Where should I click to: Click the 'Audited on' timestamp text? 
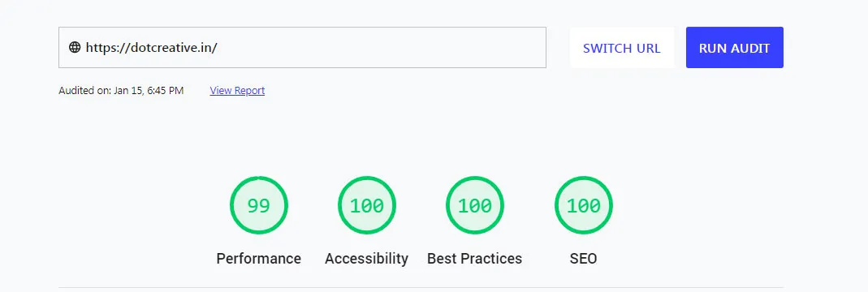(x=121, y=91)
